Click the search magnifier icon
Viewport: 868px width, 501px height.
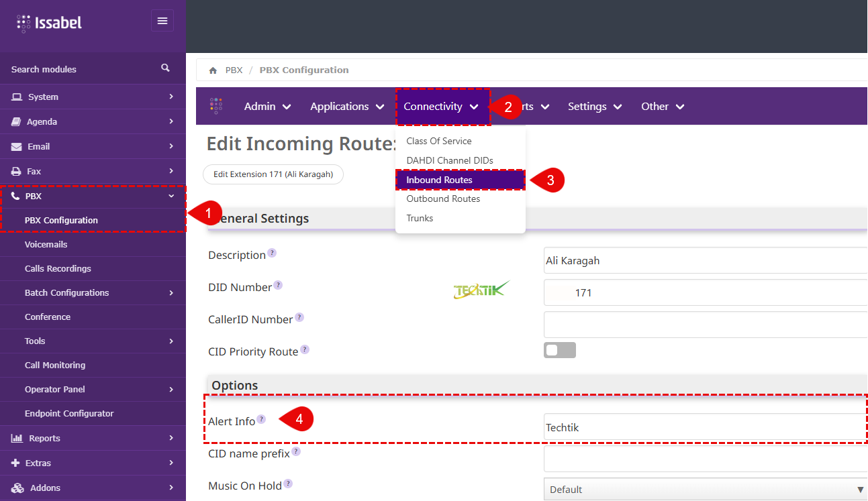(x=165, y=68)
